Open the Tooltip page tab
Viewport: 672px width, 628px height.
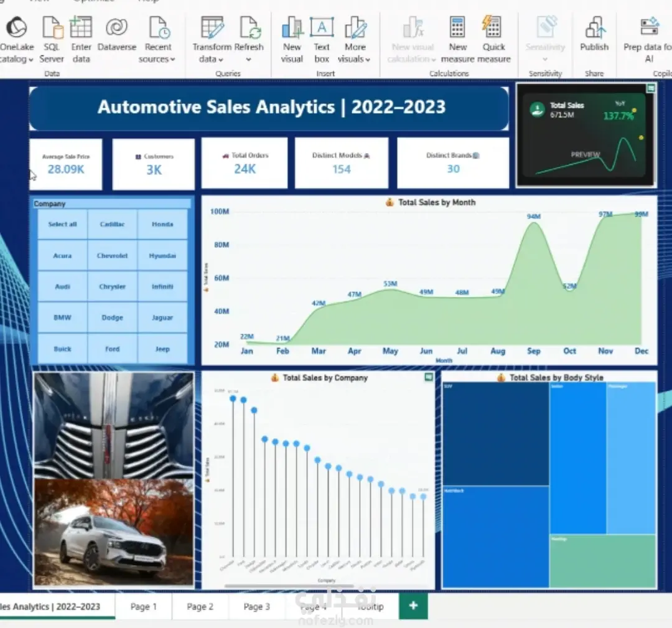pos(370,606)
